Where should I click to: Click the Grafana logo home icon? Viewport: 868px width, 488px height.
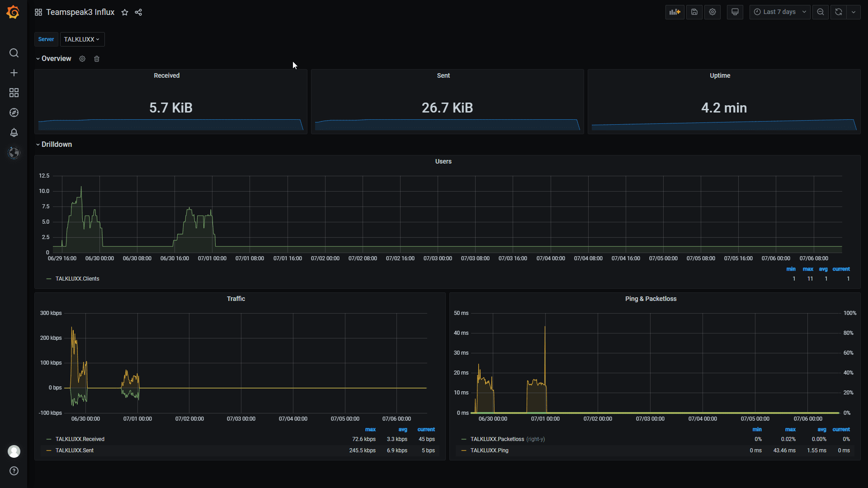click(13, 12)
